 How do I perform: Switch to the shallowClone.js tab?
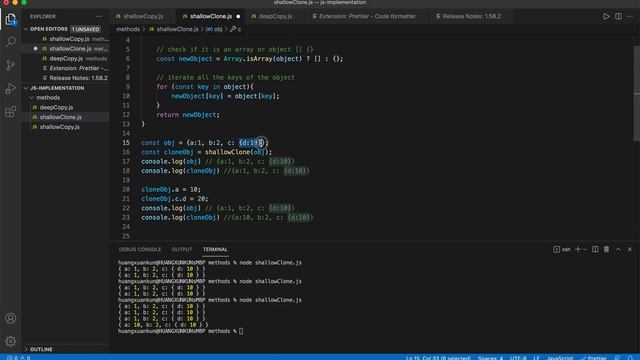coord(211,16)
